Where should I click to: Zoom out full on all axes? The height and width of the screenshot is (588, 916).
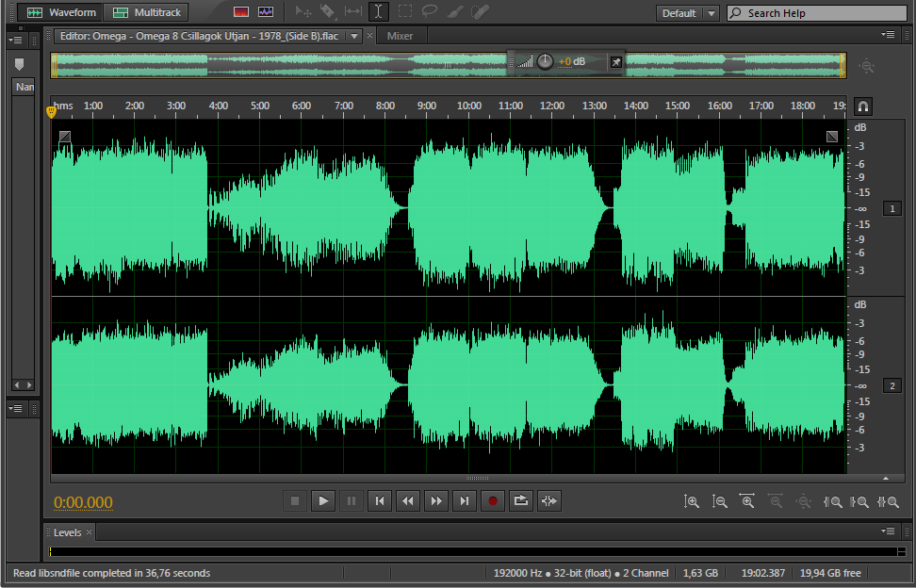click(803, 501)
